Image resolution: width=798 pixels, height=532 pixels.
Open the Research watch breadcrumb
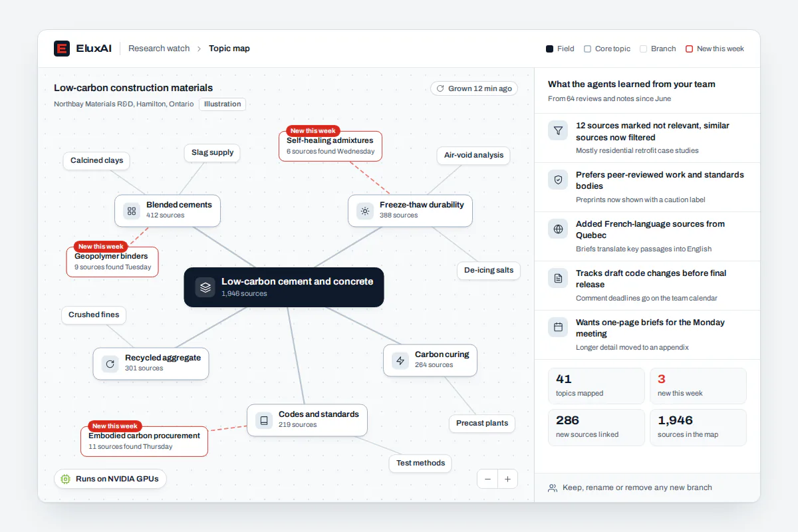[159, 49]
